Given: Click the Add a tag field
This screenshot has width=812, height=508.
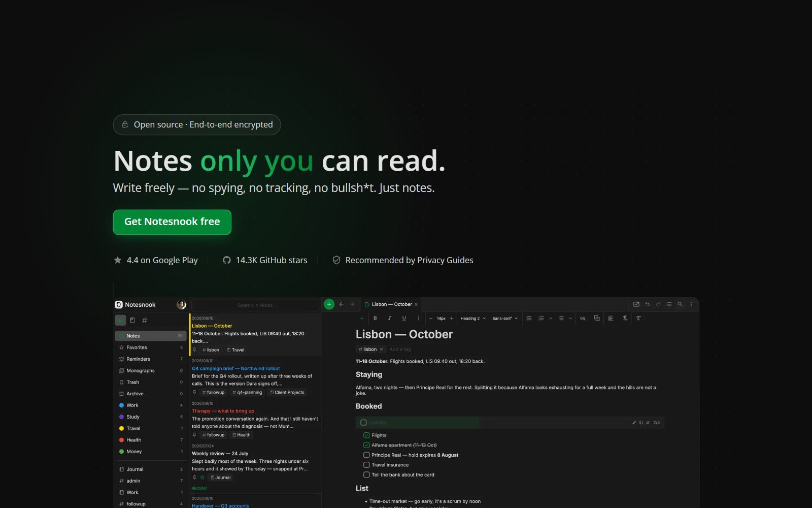Looking at the screenshot, I should [x=400, y=350].
